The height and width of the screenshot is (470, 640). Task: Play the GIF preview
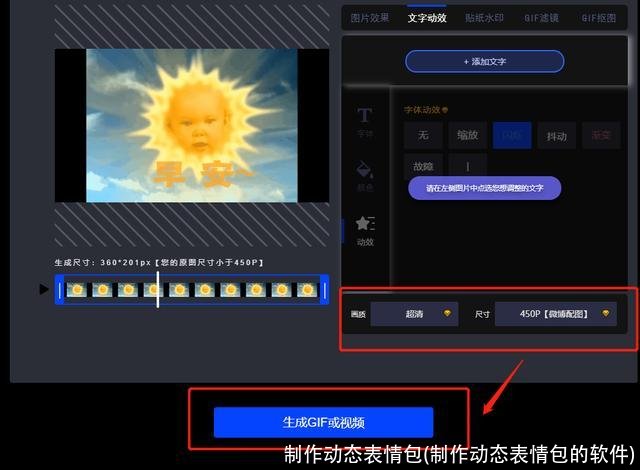44,289
